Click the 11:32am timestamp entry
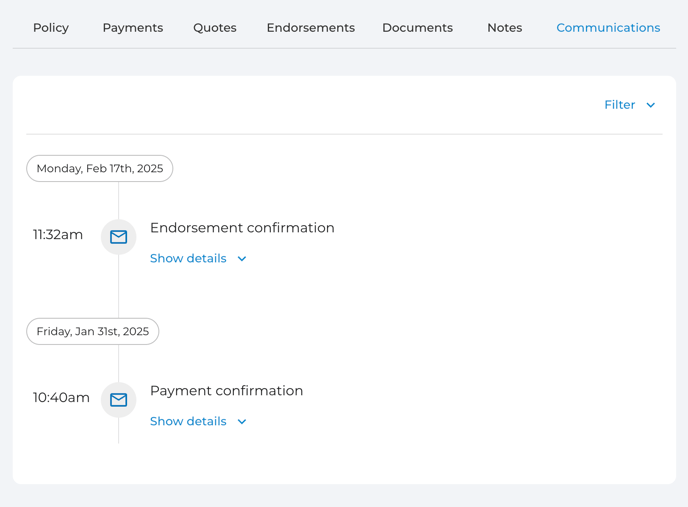The image size is (688, 507). point(58,234)
